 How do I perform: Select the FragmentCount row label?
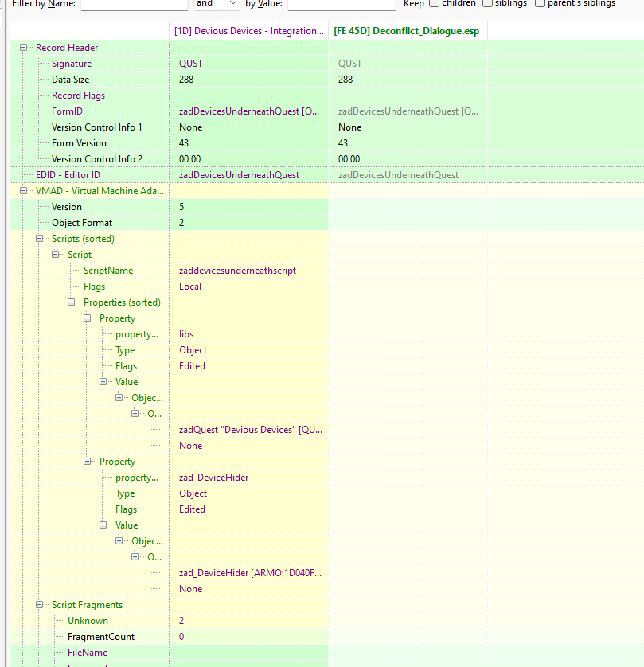click(101, 637)
